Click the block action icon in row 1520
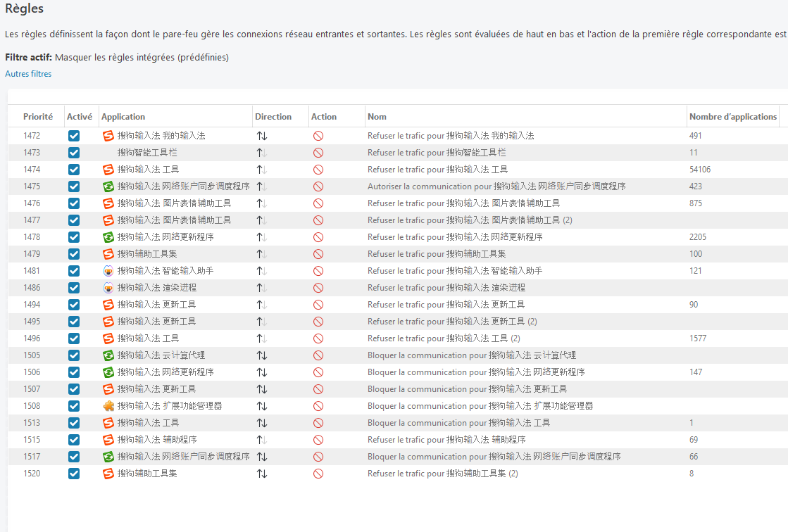 [318, 473]
